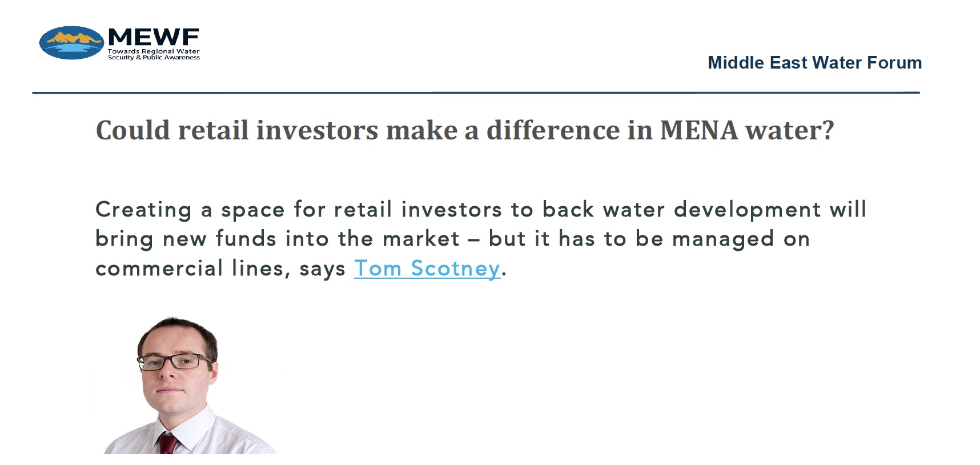Open the Tom Scotney author link
Viewport: 980px width, 465px height.
click(427, 268)
